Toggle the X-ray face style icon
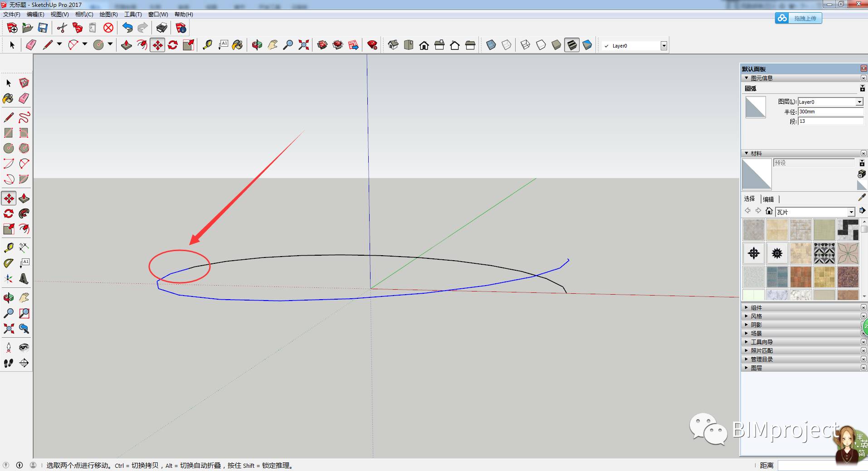868x471 pixels. 491,45
